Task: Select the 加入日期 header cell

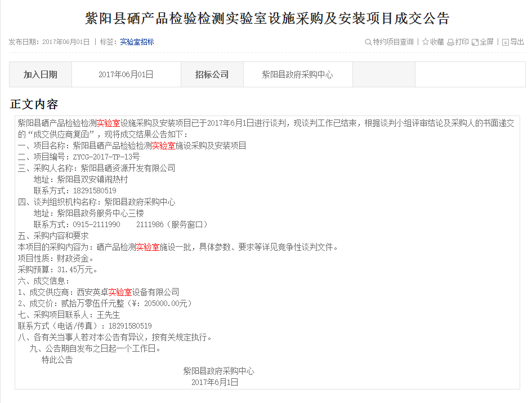Action: pos(40,74)
